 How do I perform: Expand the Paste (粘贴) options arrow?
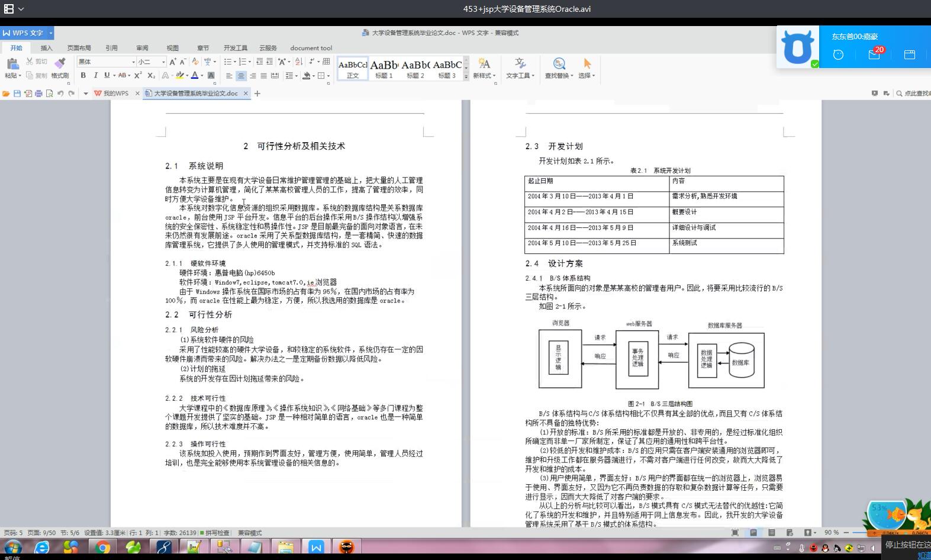pos(20,76)
